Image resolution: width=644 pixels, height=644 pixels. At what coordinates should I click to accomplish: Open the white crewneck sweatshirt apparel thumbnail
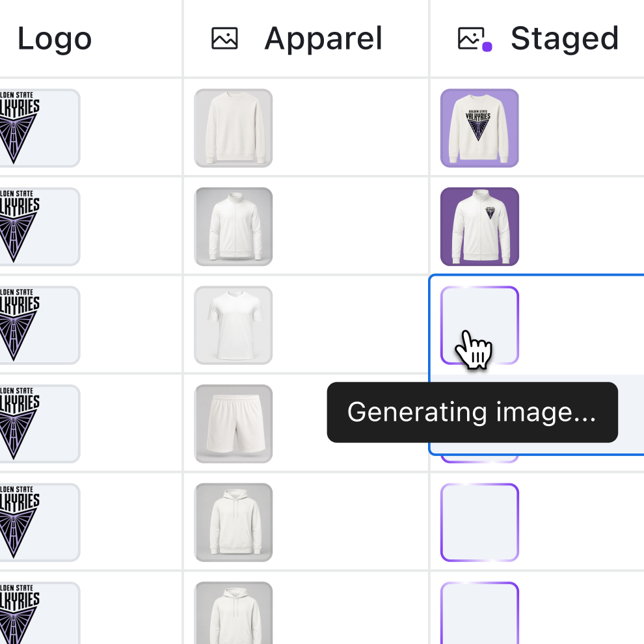click(x=234, y=128)
